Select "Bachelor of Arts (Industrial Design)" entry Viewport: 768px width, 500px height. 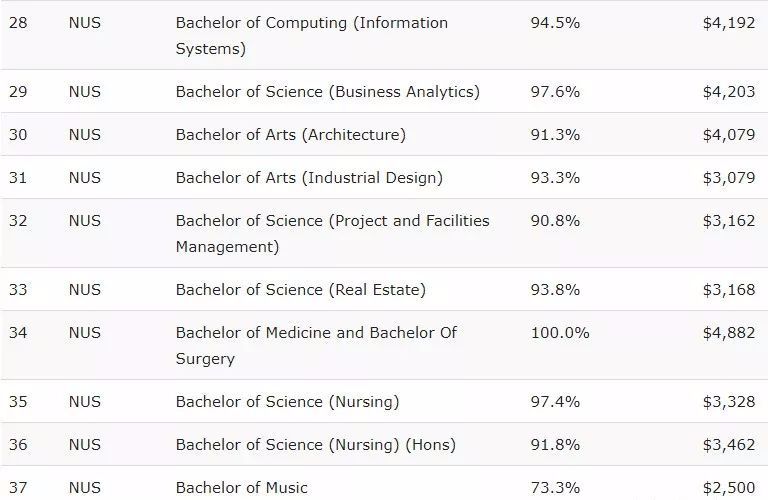tap(308, 178)
